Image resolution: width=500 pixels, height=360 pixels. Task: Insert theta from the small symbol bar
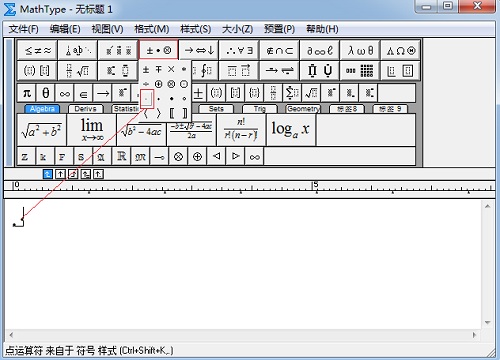pos(46,93)
